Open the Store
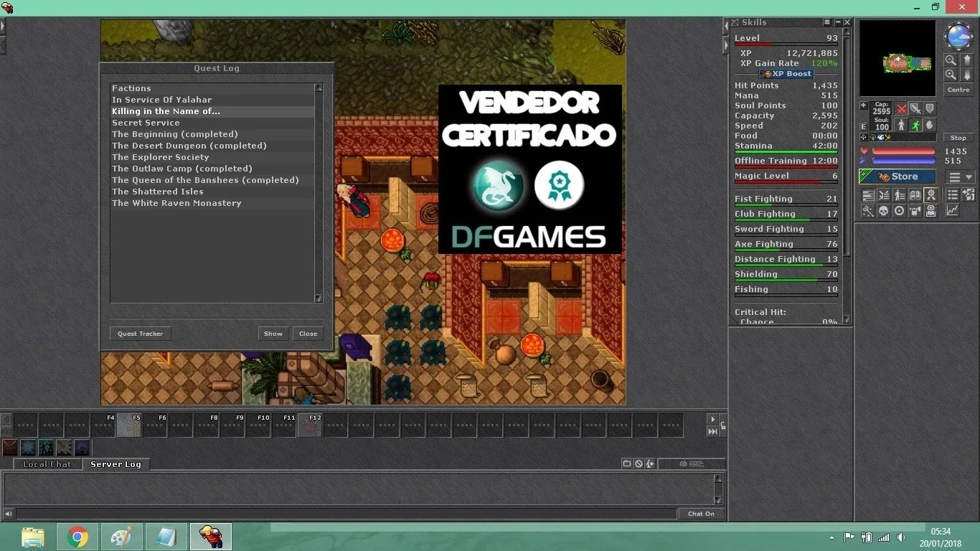Screen dimensions: 980x551 tap(897, 176)
